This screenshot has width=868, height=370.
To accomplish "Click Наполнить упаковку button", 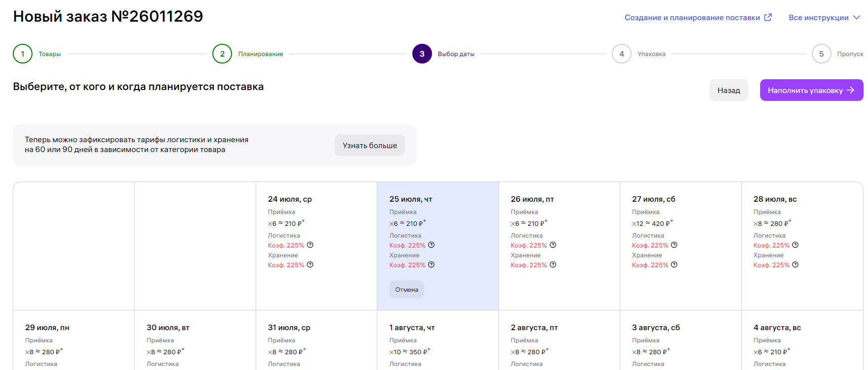I will pyautogui.click(x=811, y=91).
